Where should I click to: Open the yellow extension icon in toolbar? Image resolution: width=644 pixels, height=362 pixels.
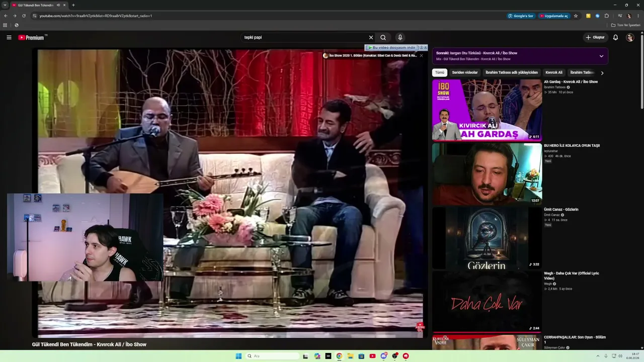pos(588,16)
